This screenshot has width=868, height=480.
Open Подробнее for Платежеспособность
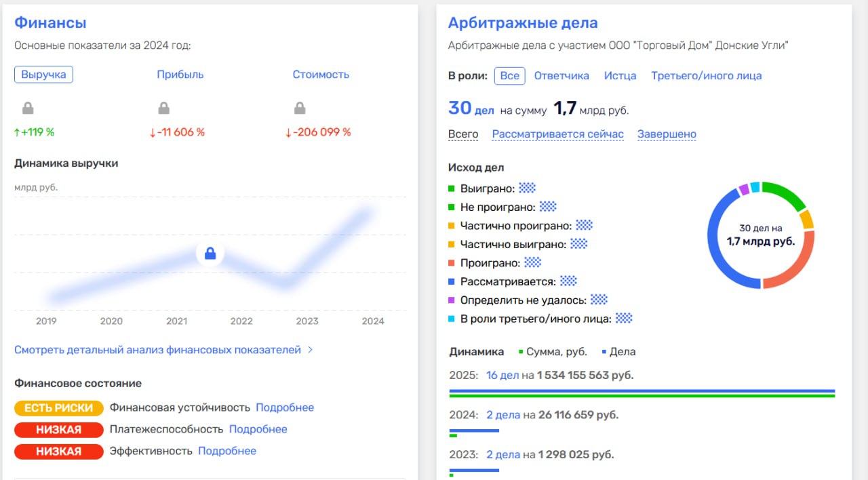click(x=258, y=429)
